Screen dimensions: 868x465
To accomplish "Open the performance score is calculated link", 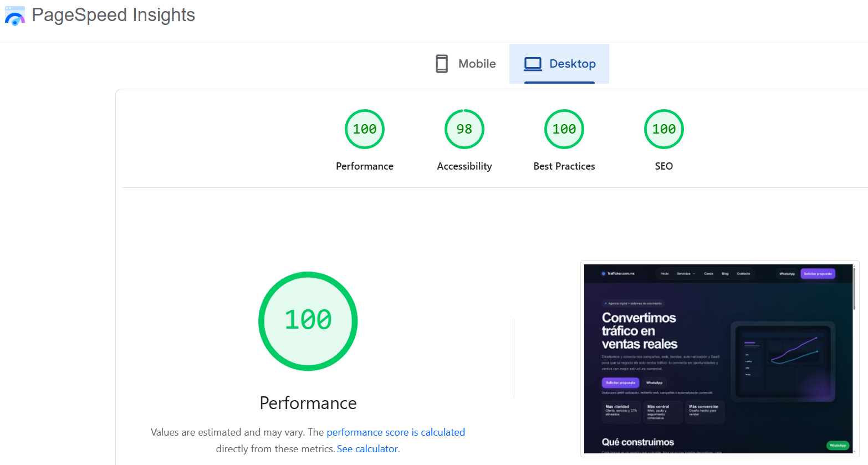I will (396, 432).
